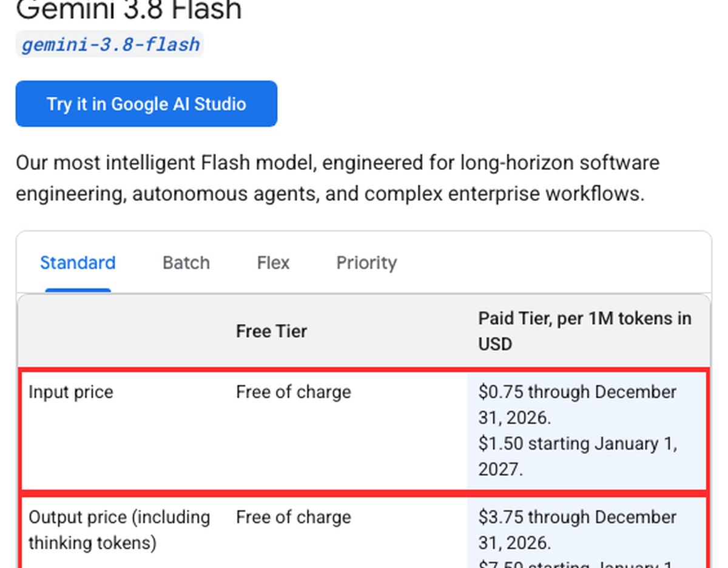Click the Output price (including thinking tokens) label
Viewport: 728px width, 568px height.
pos(120,530)
